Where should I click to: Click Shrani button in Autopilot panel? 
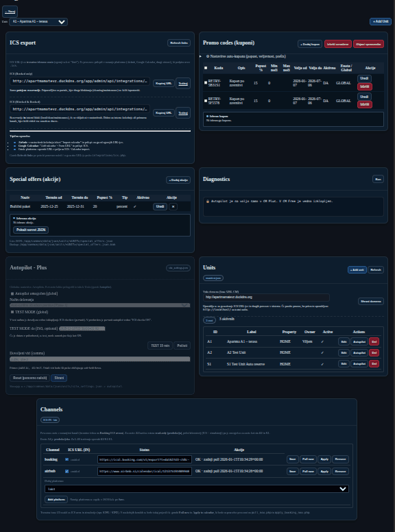pos(59,378)
